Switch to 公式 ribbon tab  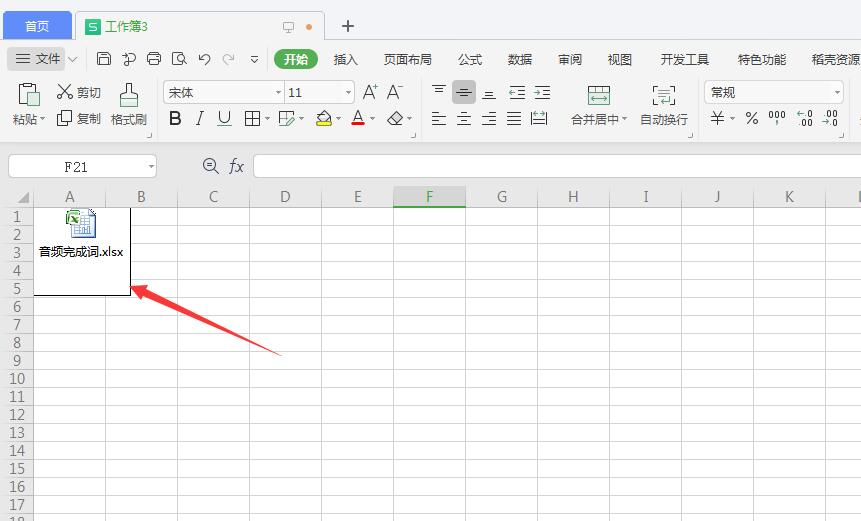(470, 59)
